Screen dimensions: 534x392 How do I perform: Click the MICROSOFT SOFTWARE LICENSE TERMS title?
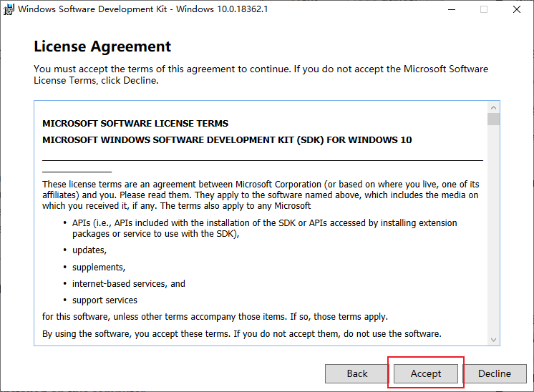135,123
